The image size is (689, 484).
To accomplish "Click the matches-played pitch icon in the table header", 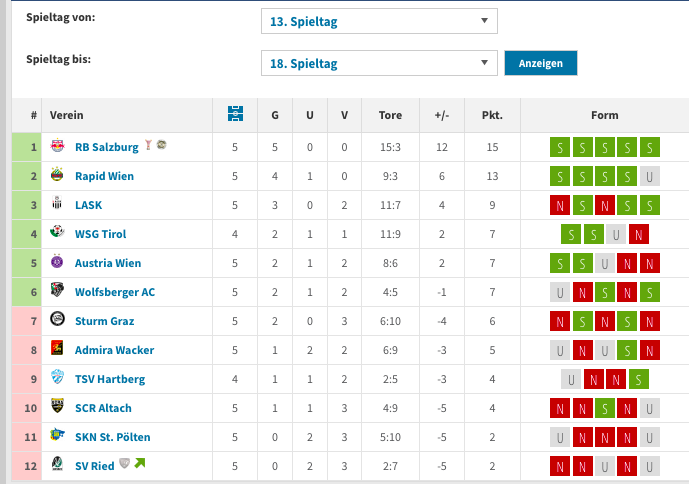I will pos(236,113).
